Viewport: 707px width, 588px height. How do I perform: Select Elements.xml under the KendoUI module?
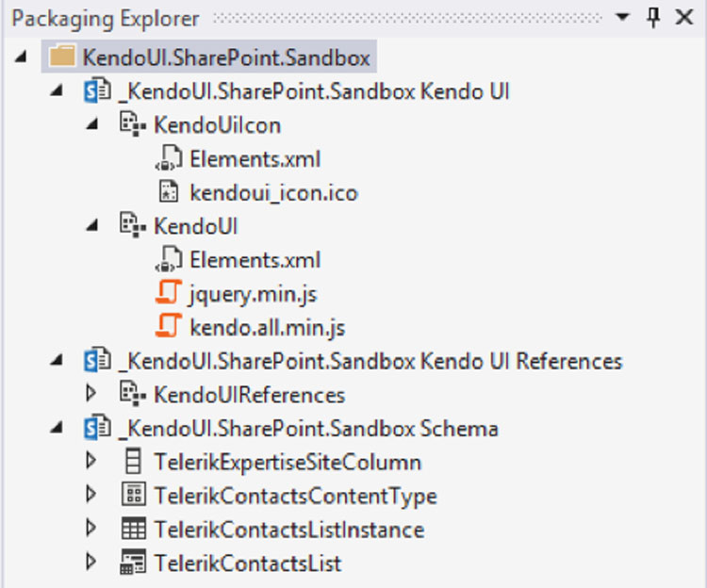click(255, 260)
